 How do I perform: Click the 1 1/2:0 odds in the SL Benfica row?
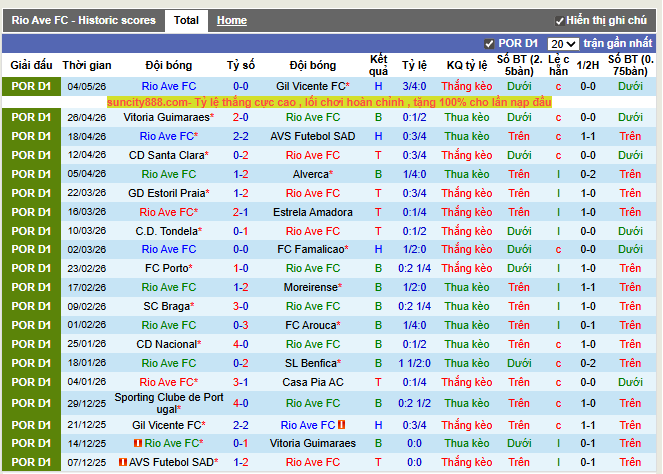pyautogui.click(x=414, y=363)
